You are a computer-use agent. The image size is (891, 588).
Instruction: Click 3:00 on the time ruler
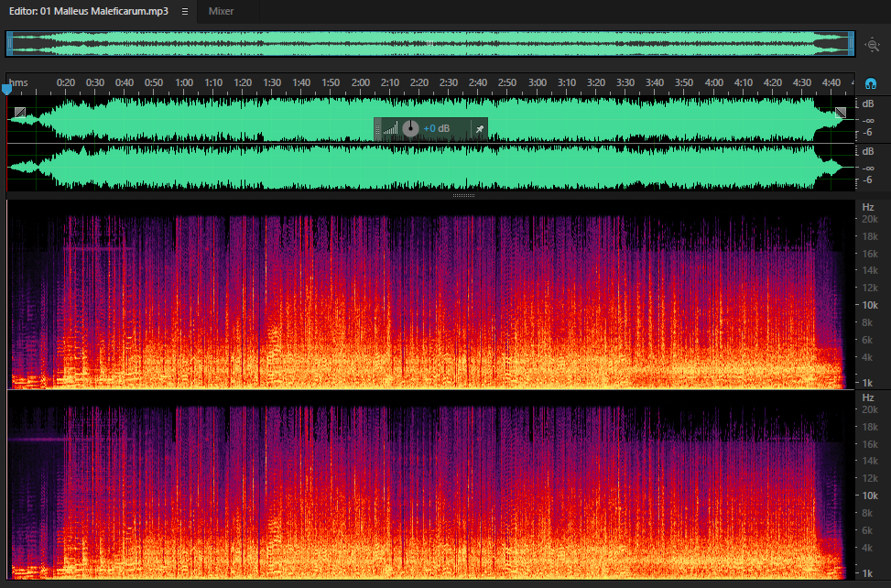pos(537,82)
